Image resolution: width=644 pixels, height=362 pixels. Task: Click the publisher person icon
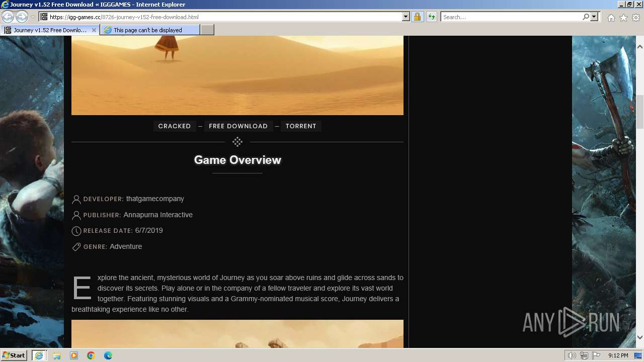76,215
